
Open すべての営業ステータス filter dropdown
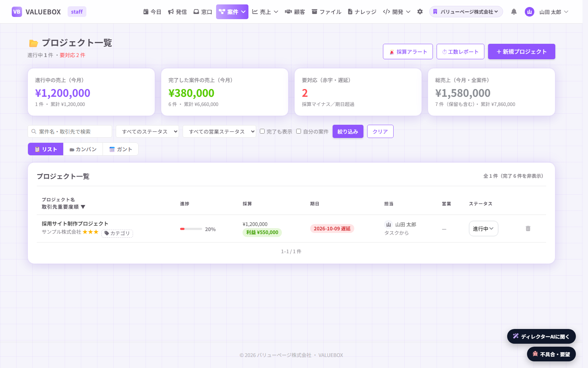[219, 131]
